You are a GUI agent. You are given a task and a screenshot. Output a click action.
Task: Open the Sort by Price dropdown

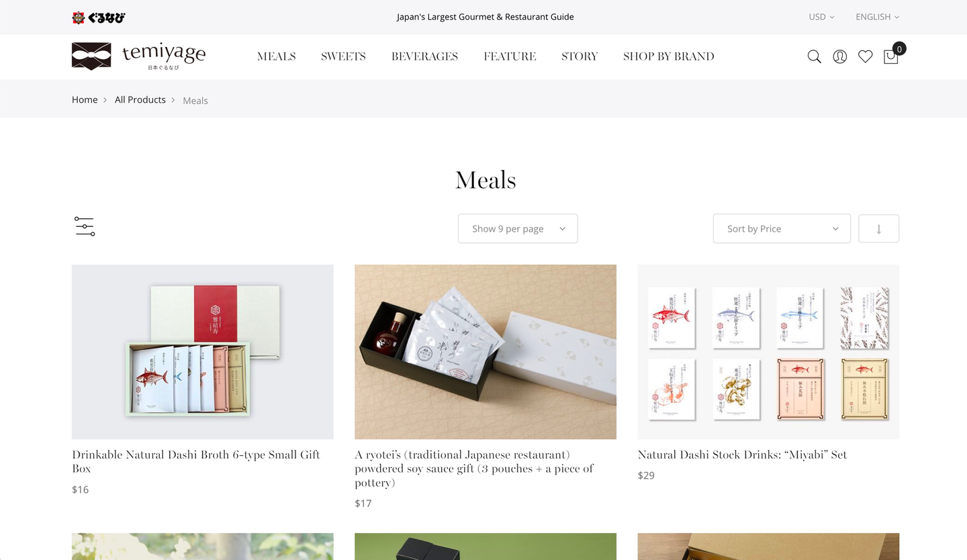tap(782, 228)
